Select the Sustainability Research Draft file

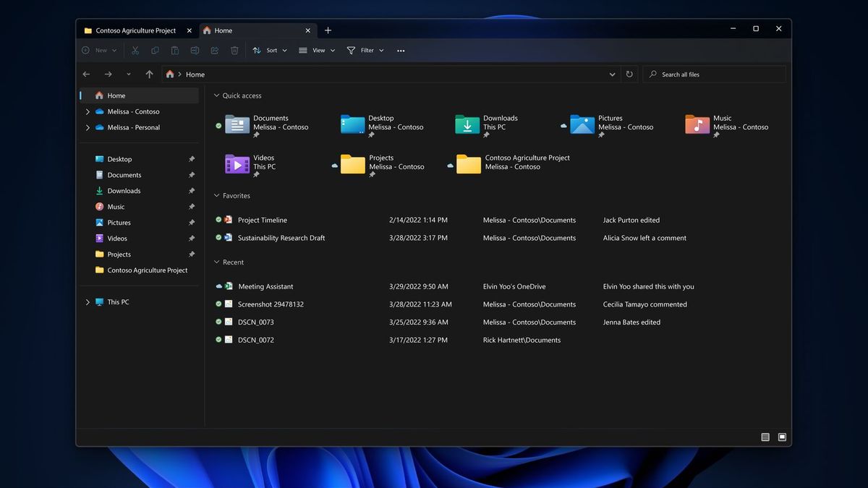(281, 238)
